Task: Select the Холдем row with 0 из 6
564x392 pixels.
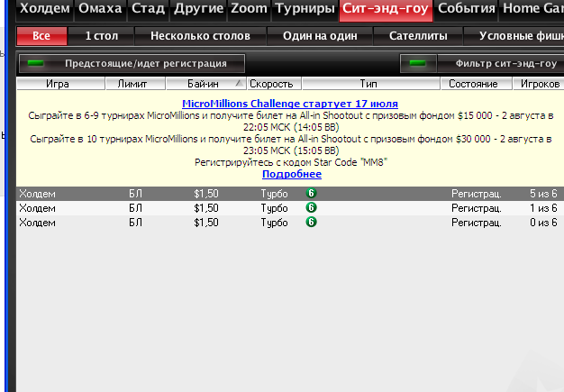Action: (x=290, y=223)
